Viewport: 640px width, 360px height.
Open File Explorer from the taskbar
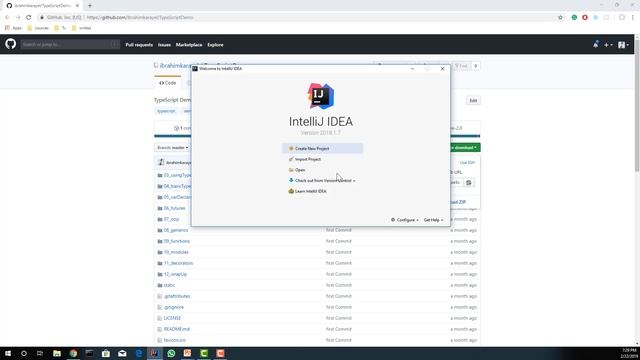tap(57, 353)
